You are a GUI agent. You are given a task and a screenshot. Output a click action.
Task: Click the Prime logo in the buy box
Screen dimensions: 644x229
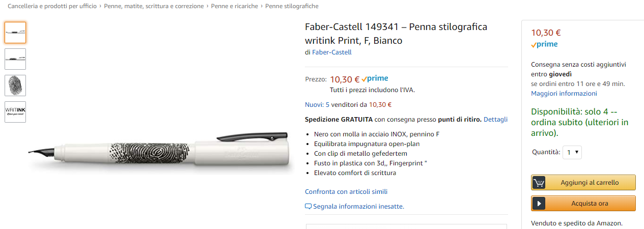coord(544,44)
